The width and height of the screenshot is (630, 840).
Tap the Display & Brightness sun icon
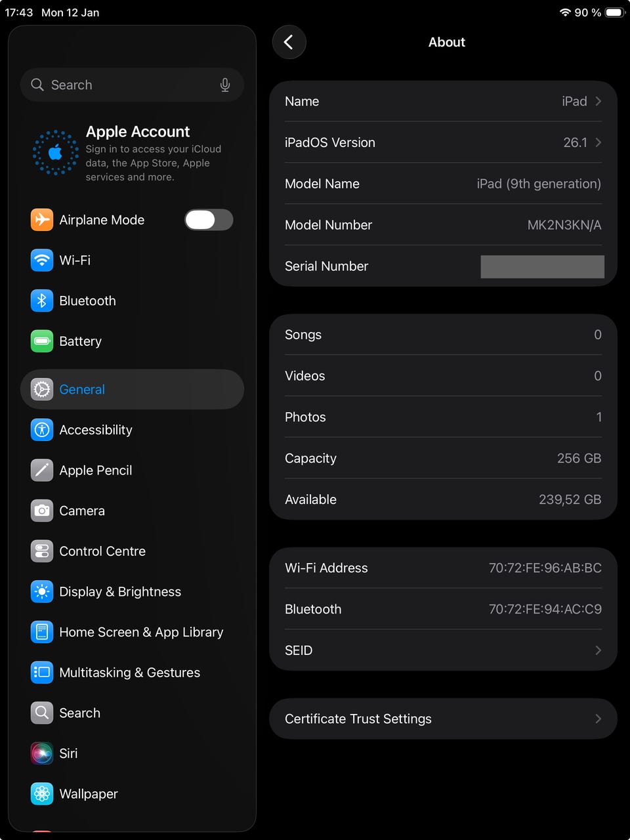[x=42, y=592]
